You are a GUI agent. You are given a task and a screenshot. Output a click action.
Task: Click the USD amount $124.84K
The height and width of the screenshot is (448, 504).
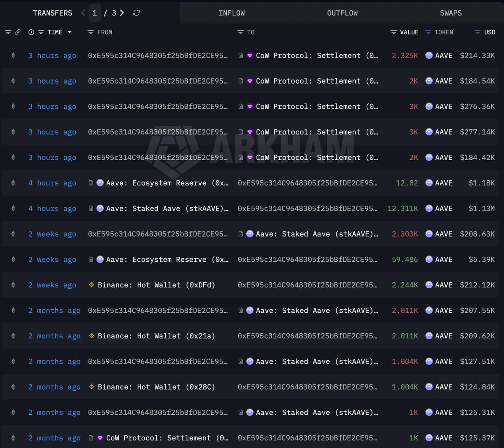477,387
